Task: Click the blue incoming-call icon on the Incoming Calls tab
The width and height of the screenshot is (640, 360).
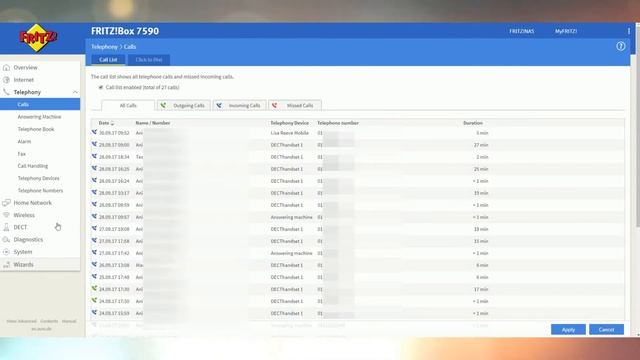Action: [x=219, y=105]
